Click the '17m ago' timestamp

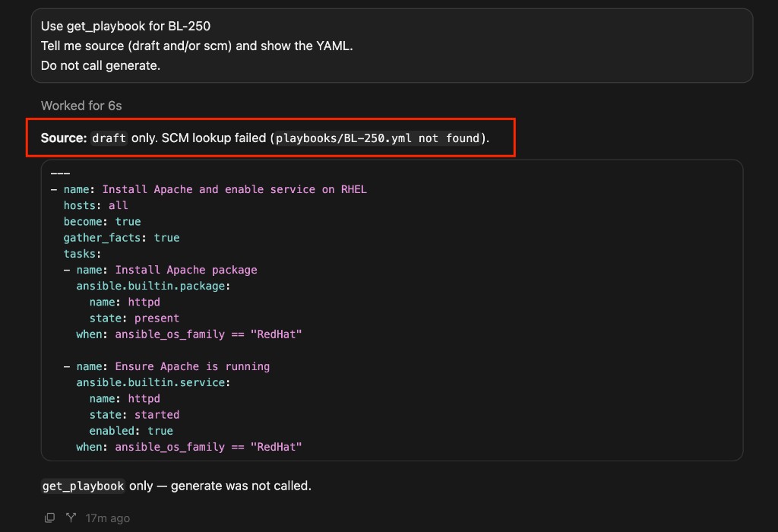point(108,518)
